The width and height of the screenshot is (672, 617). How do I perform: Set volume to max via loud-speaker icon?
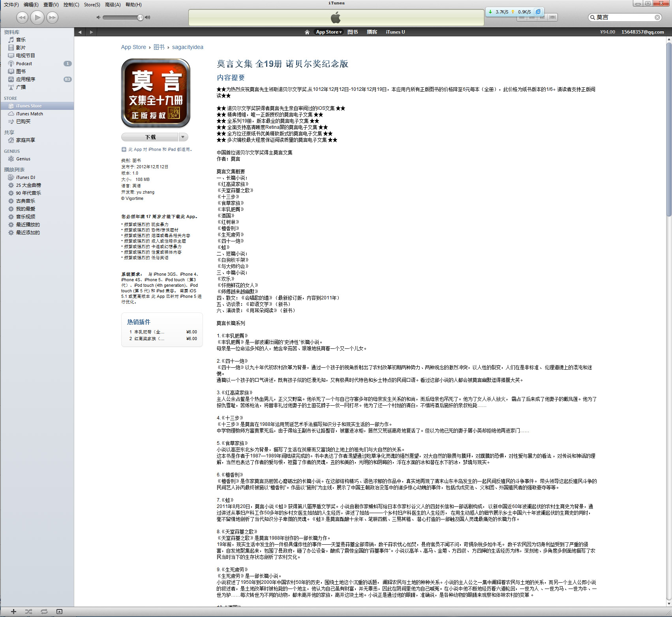point(148,17)
